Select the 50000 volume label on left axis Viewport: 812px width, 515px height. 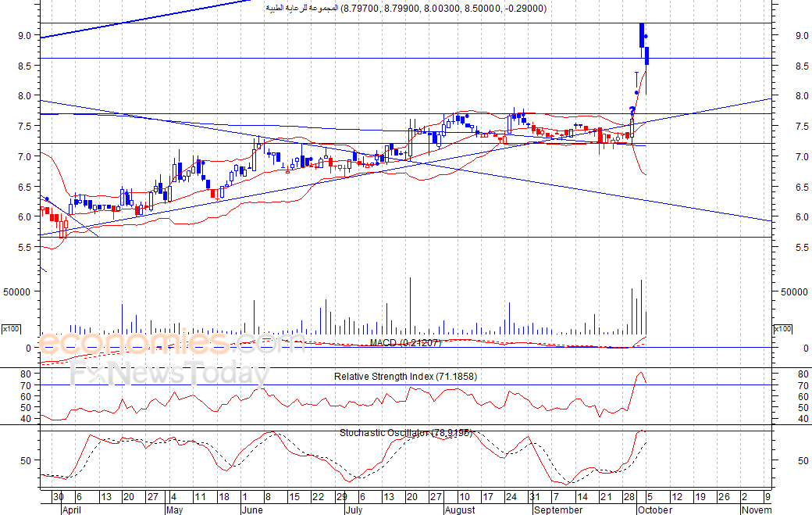[17, 291]
